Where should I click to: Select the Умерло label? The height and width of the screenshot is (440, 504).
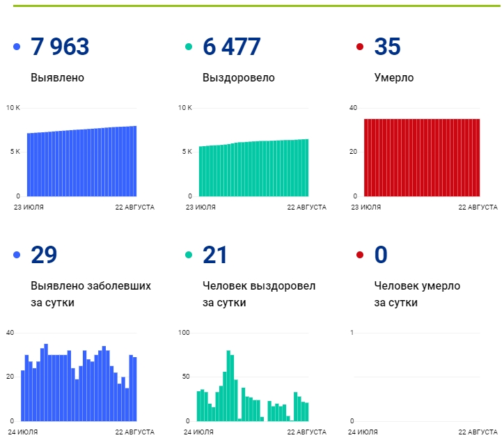tap(394, 78)
